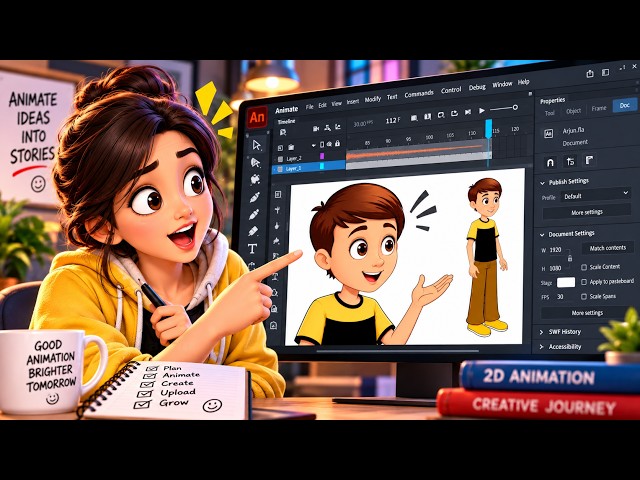Screen dimensions: 640x480
Task: Select the Eraser tool above Text
Action: coord(253,231)
